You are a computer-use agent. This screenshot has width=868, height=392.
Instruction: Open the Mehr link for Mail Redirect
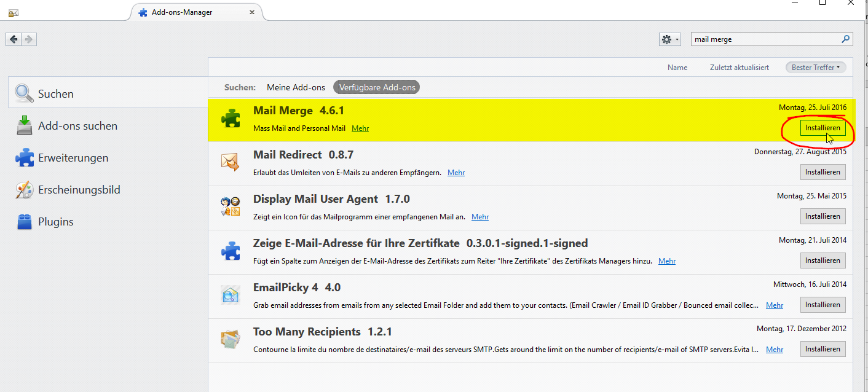tap(456, 173)
